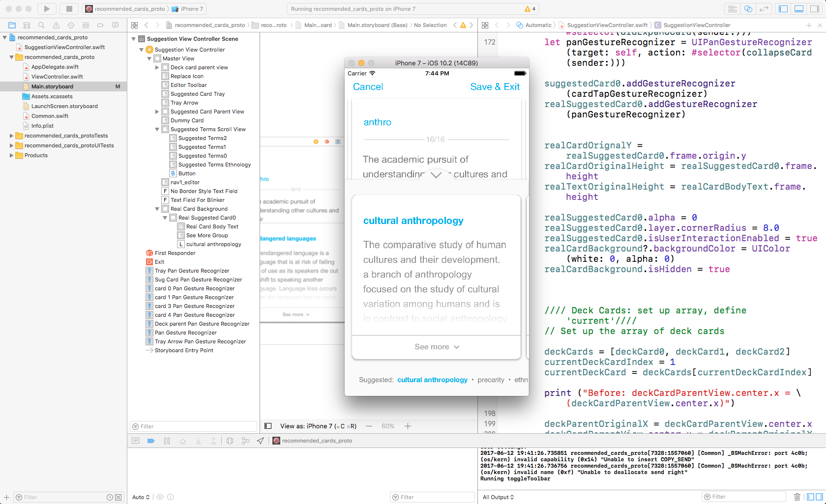826x504 pixels.
Task: Click the Stop running button
Action: (x=69, y=9)
